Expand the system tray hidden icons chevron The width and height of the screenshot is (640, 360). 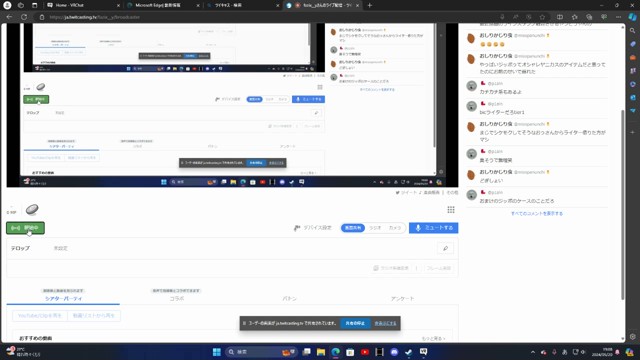[533, 352]
